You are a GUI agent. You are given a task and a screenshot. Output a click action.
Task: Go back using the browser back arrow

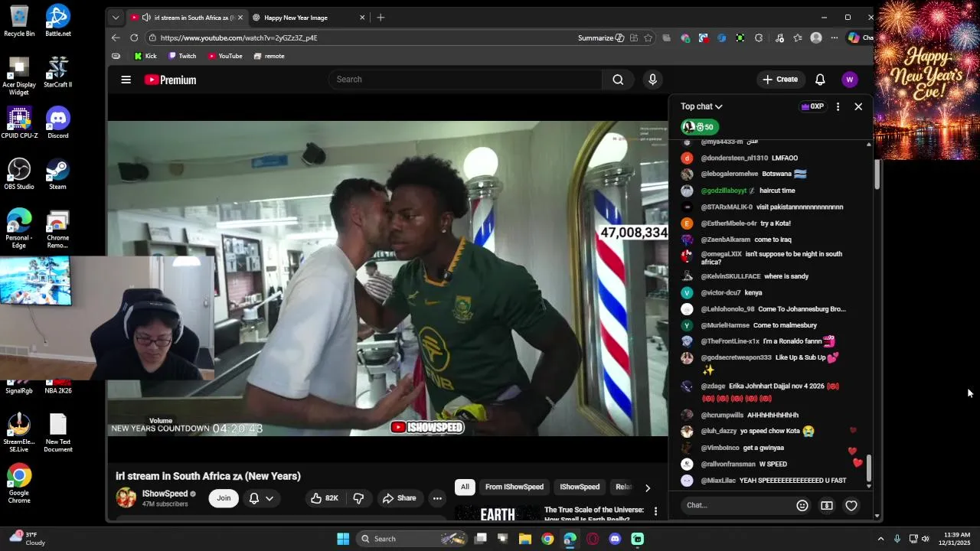coord(116,37)
